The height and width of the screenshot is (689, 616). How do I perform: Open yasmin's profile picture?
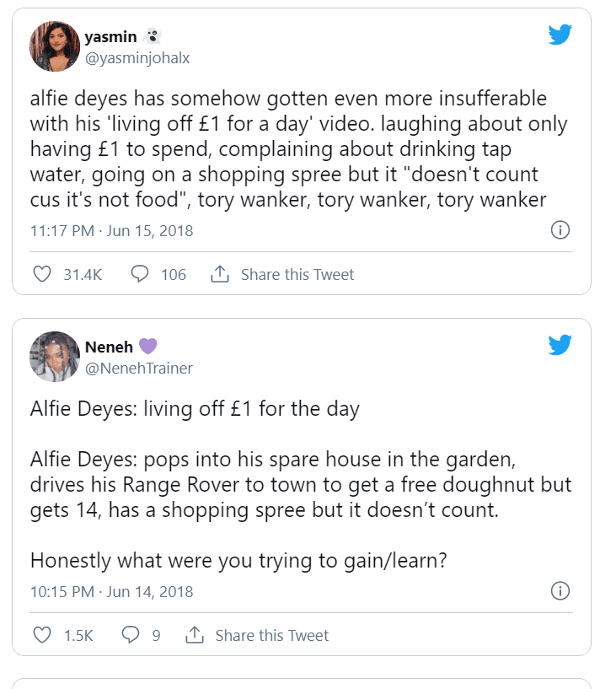coord(55,46)
